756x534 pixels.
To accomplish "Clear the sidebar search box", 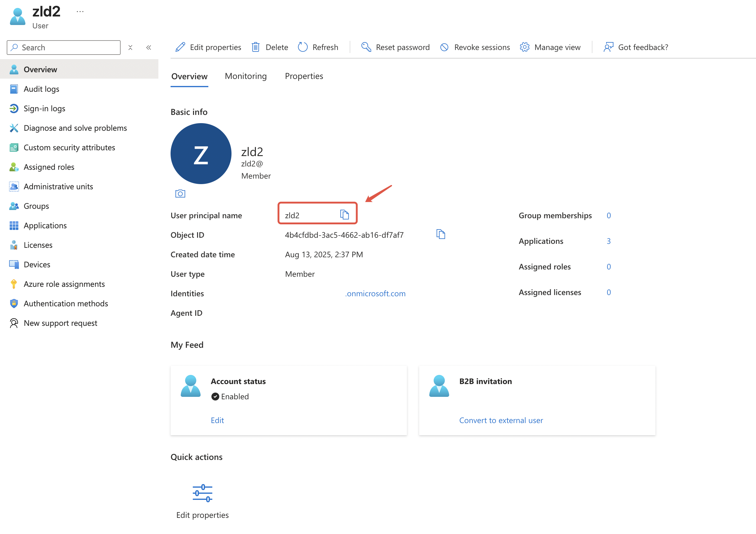I will pos(130,48).
